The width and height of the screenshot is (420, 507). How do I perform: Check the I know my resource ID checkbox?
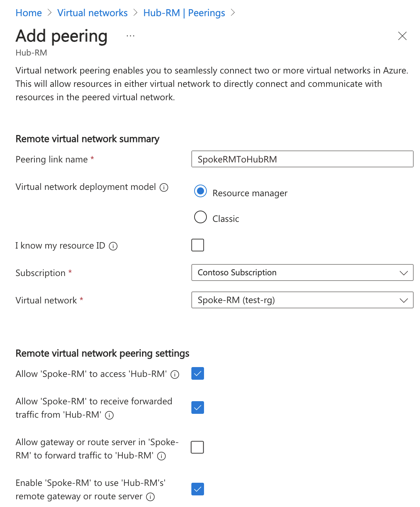198,245
